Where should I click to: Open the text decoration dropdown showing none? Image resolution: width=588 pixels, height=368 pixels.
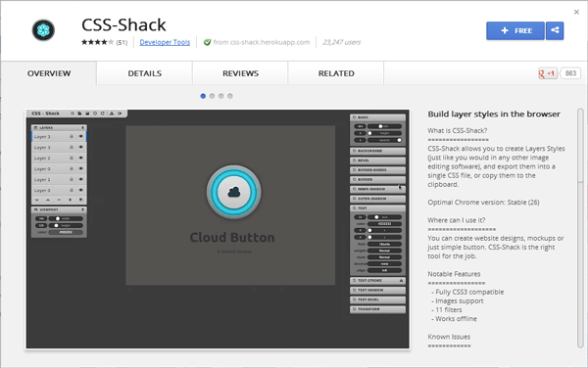pyautogui.click(x=384, y=264)
